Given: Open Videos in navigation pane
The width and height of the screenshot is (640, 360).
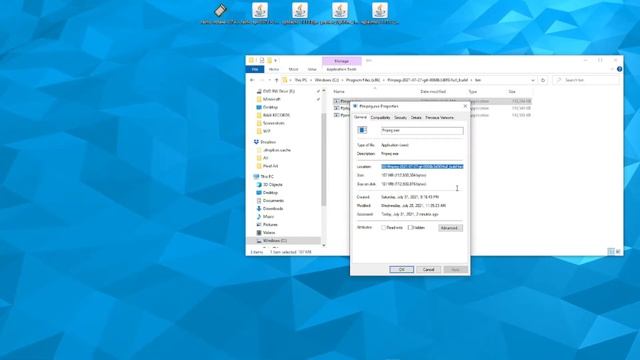Looking at the screenshot, I should 266,233.
